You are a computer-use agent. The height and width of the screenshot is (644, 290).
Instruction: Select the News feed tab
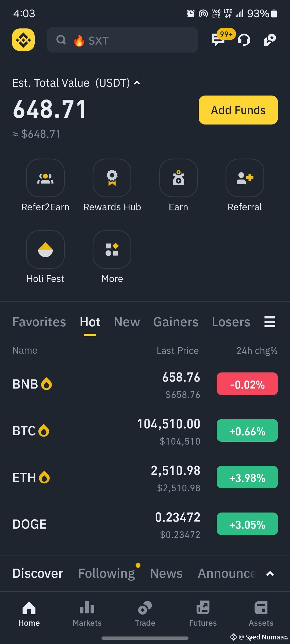(x=166, y=573)
